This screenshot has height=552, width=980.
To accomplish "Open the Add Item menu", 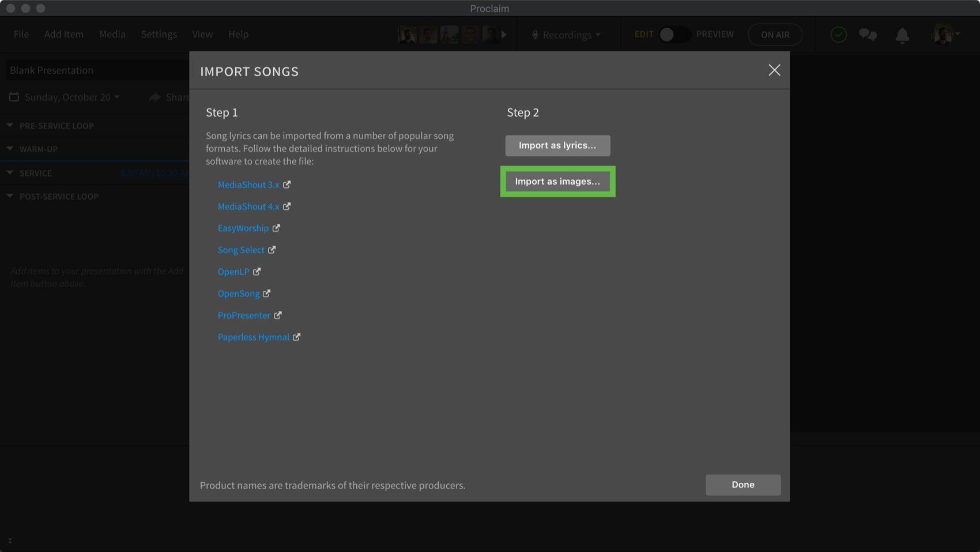I will pyautogui.click(x=64, y=34).
